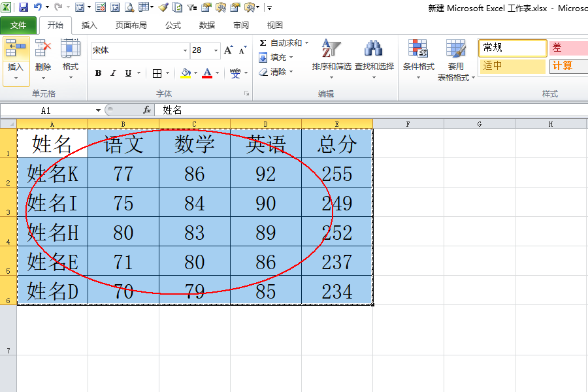
Task: Click the Format cells icon
Action: tap(71, 48)
